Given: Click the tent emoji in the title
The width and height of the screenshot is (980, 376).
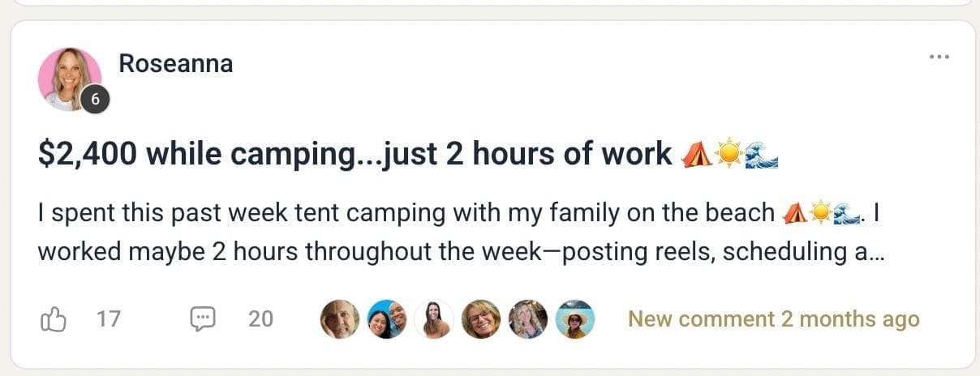Looking at the screenshot, I should (x=695, y=153).
